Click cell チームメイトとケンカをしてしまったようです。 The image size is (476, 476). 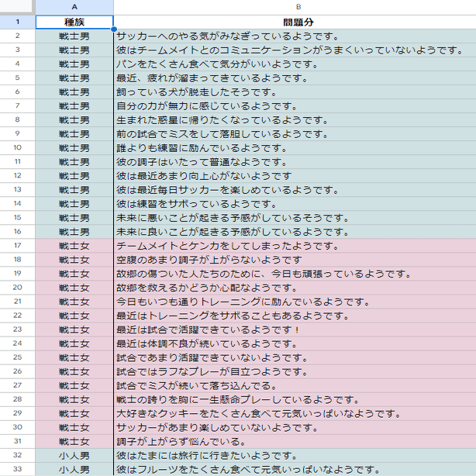point(295,246)
